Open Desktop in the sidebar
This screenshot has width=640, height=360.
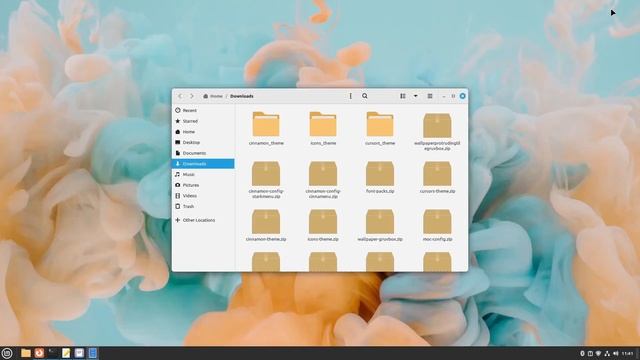tap(203, 142)
